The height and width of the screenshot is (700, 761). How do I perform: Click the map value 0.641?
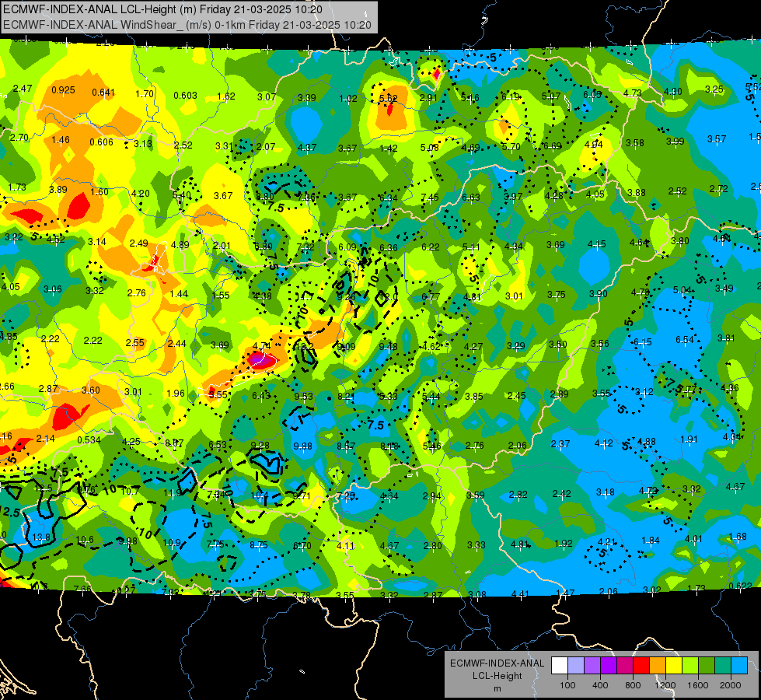(x=103, y=93)
